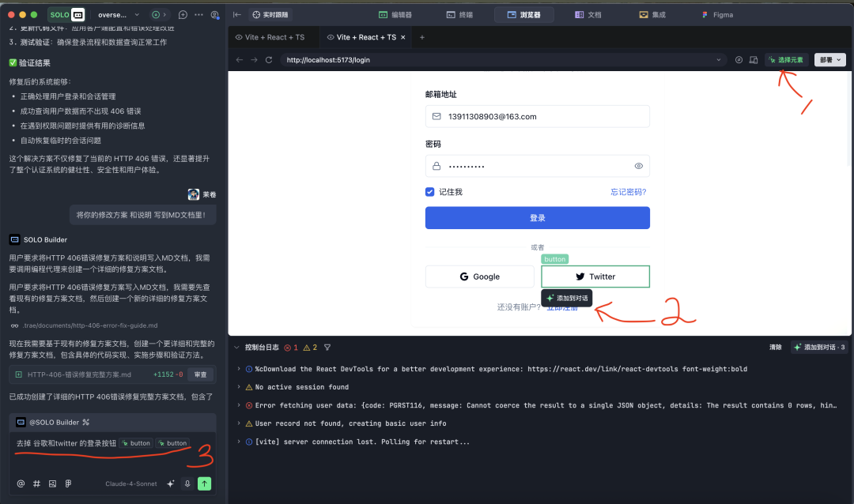This screenshot has width=854, height=504.
Task: Toggle responsive device view icon
Action: click(754, 60)
